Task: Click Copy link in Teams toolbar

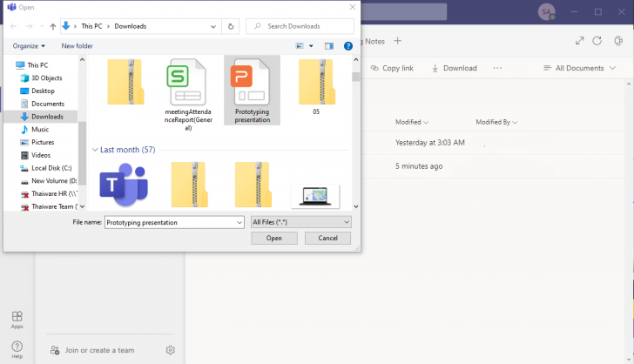Action: tap(392, 68)
